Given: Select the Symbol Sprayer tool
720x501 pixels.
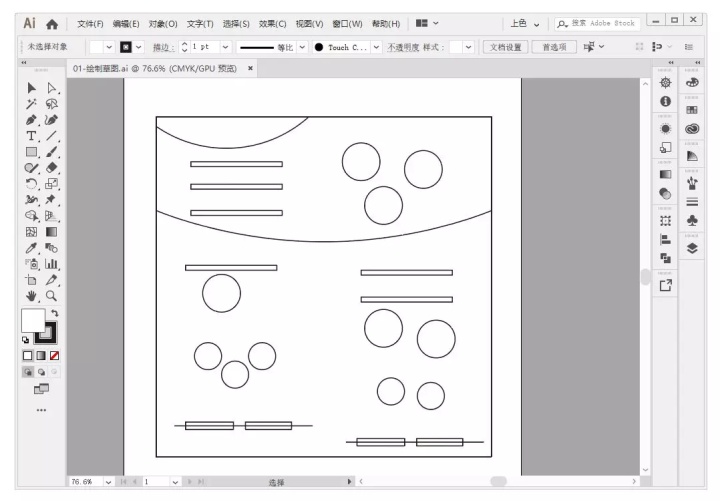Looking at the screenshot, I should pos(31,264).
